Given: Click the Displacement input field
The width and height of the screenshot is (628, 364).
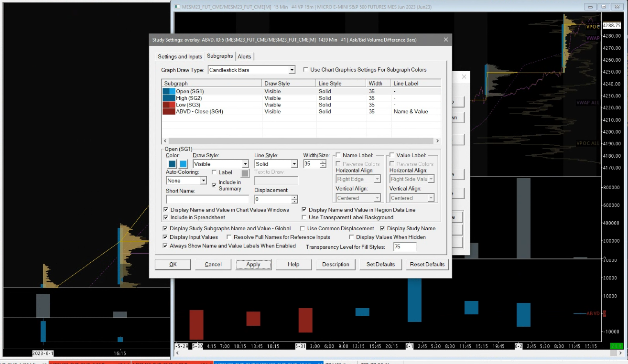Looking at the screenshot, I should 273,199.
